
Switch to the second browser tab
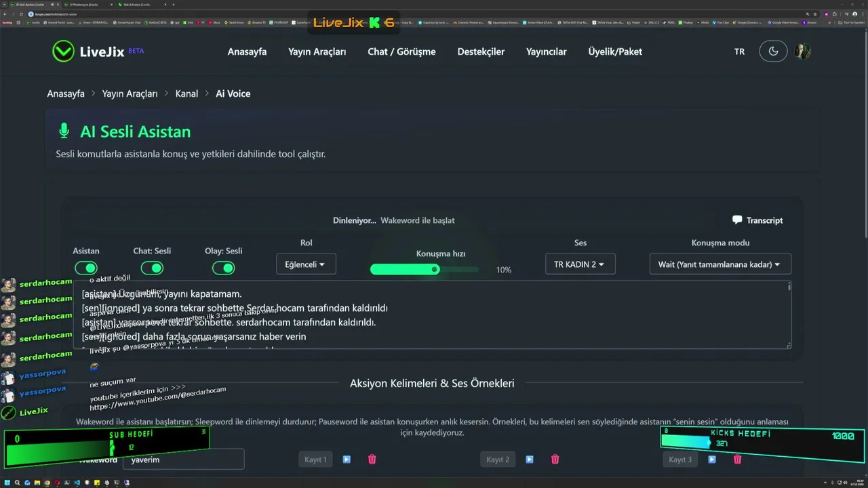[88, 4]
